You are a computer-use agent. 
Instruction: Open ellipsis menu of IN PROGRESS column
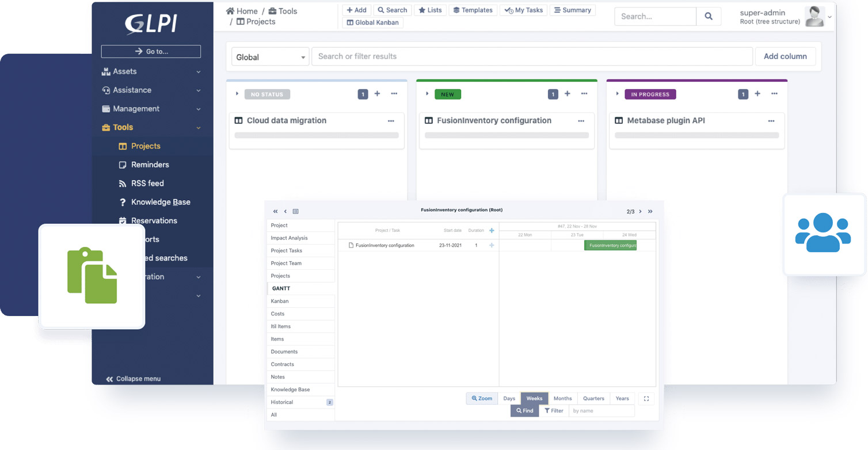[774, 94]
